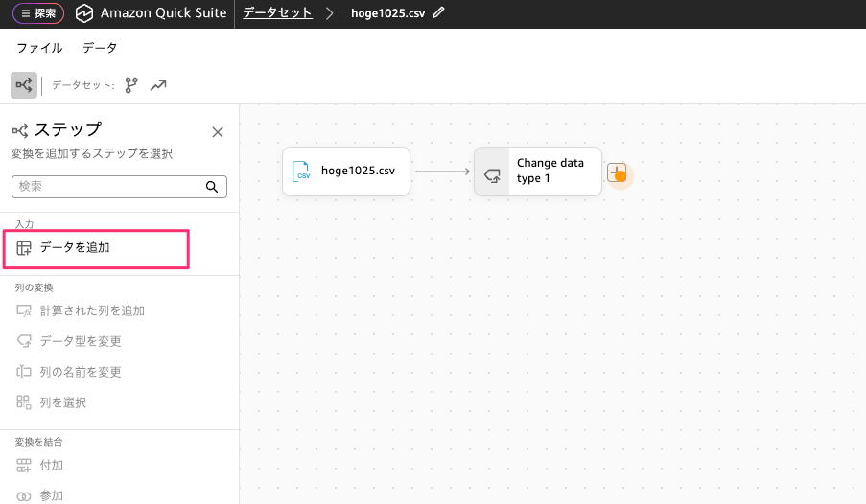Close the ステップ panel
The image size is (866, 504).
click(x=218, y=132)
